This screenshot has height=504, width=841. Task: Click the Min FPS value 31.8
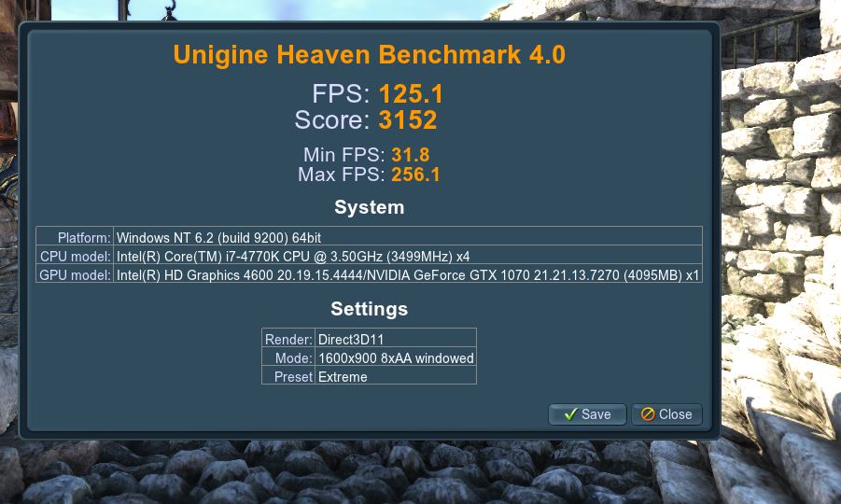pyautogui.click(x=411, y=155)
